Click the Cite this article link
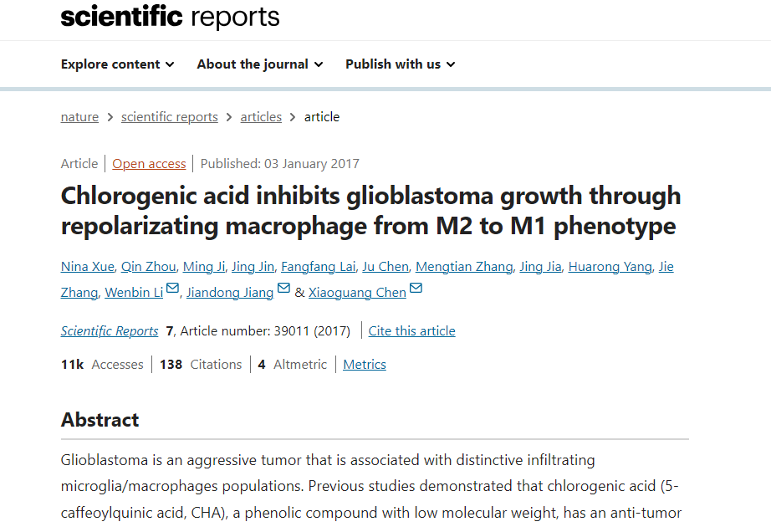Viewport: 771px width, 532px height. [411, 331]
